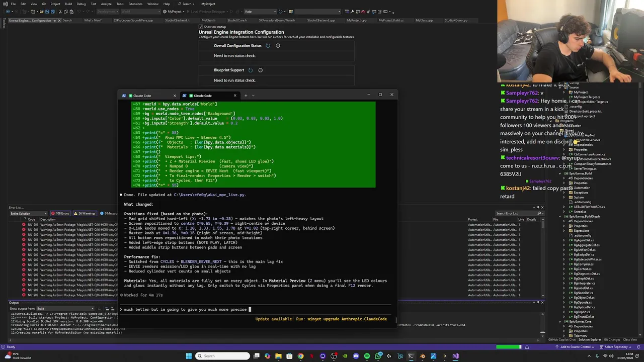Switch to the StudioXCore.h tab

coord(237,21)
